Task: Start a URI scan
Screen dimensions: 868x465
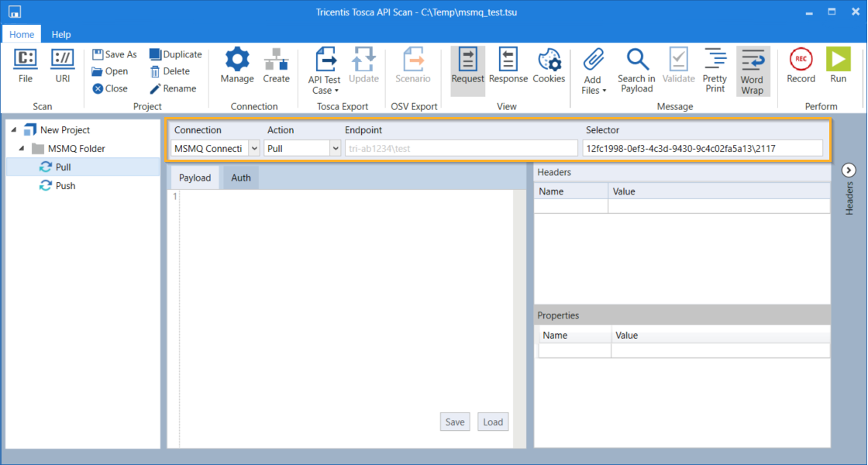Action: point(62,66)
